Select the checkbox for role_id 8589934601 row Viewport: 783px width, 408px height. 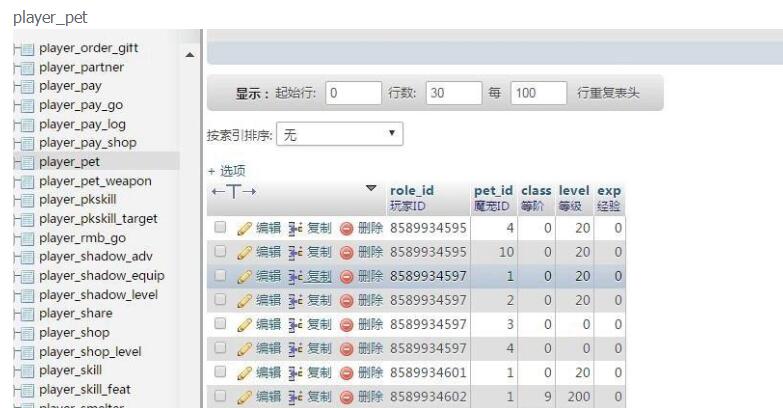pos(220,373)
